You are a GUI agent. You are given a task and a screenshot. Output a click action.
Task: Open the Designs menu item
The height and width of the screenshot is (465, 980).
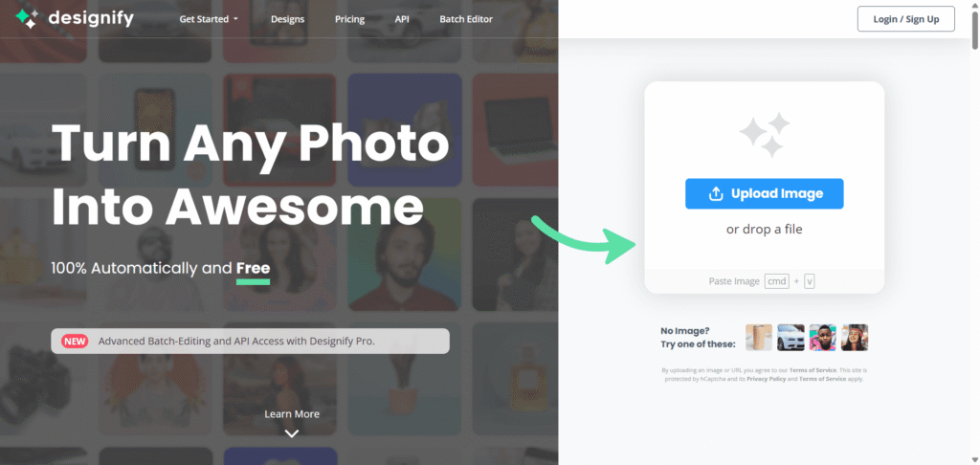287,19
